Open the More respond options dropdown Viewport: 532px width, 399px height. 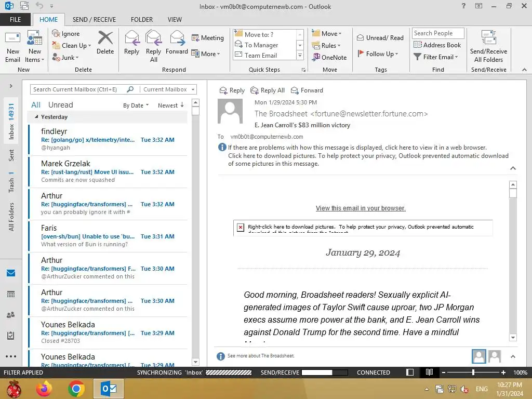pyautogui.click(x=206, y=54)
